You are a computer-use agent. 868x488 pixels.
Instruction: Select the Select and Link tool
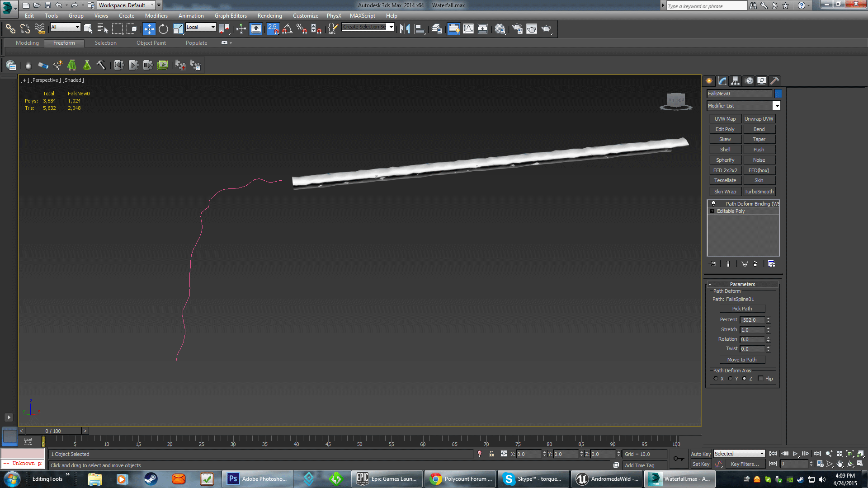point(10,29)
